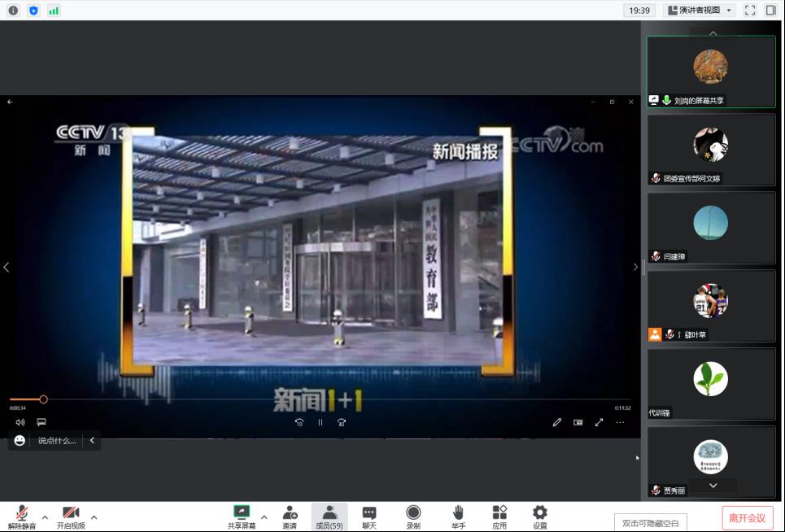Expand the video player to full screen
Viewport: 785px width, 532px height.
coord(599,422)
